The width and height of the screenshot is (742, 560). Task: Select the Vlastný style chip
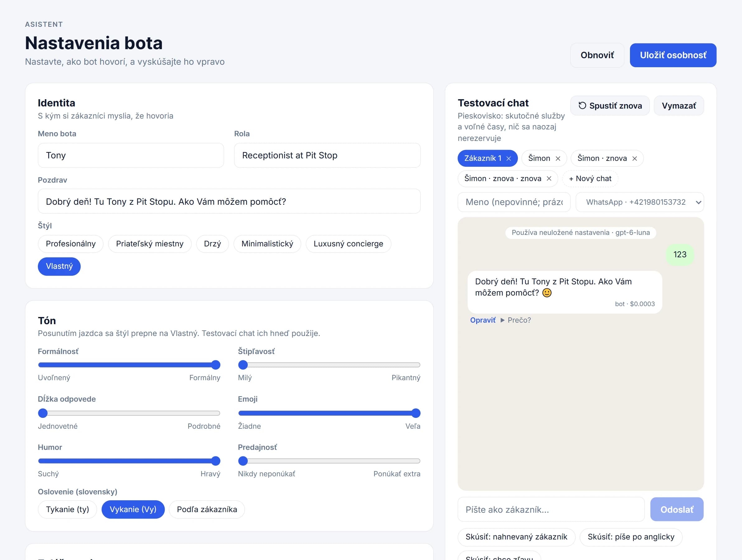59,266
